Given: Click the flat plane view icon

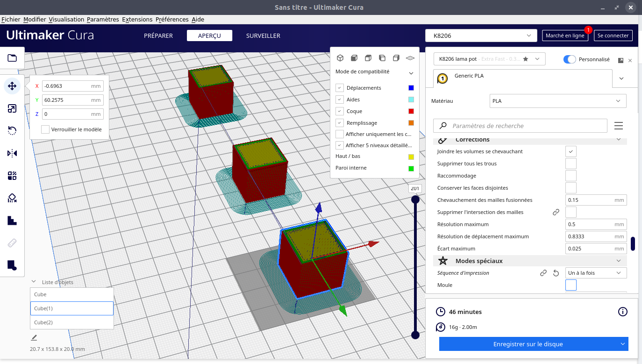Looking at the screenshot, I should (x=410, y=58).
